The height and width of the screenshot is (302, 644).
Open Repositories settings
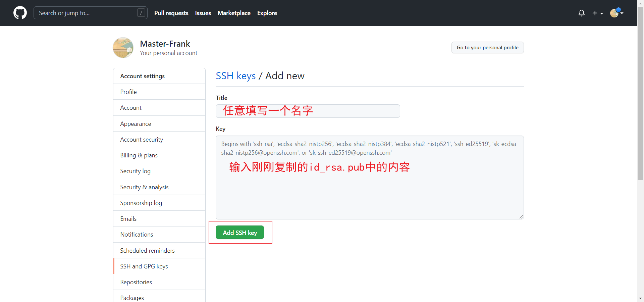click(x=159, y=282)
